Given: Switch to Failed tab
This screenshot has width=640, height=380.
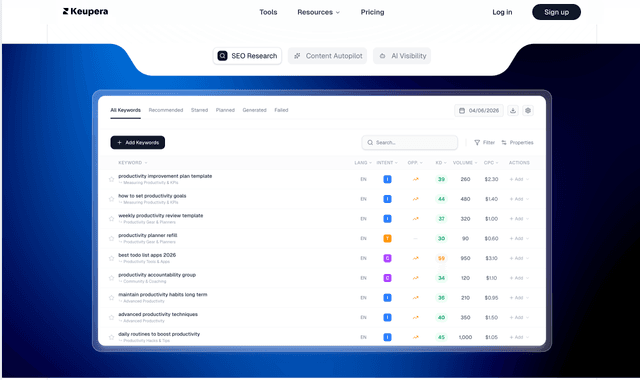Looking at the screenshot, I should 281,110.
